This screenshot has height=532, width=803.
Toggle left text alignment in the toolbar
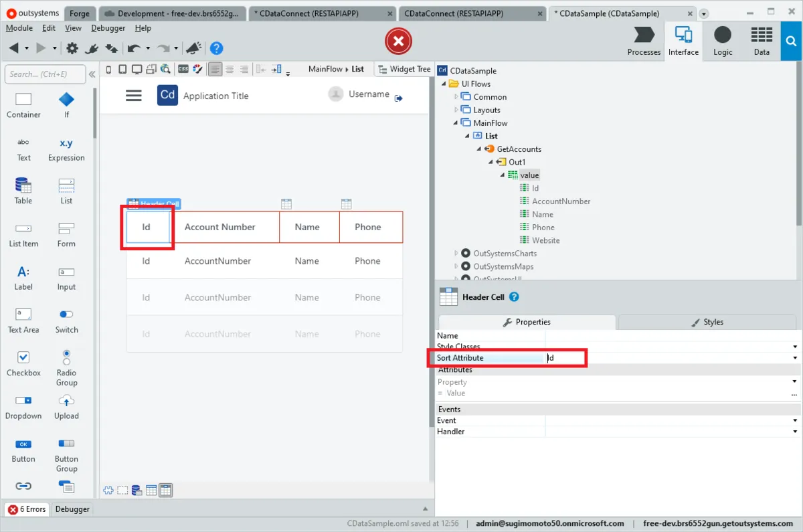click(x=215, y=69)
